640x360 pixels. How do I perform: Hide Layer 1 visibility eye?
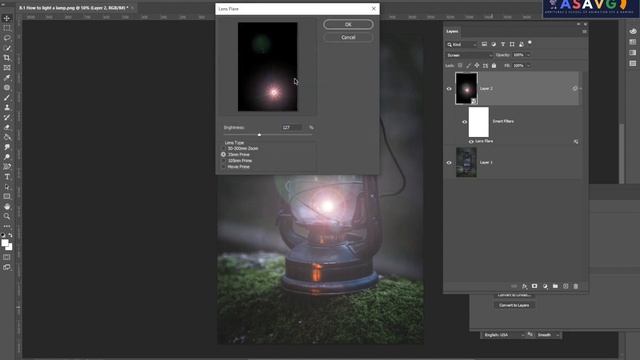[449, 162]
